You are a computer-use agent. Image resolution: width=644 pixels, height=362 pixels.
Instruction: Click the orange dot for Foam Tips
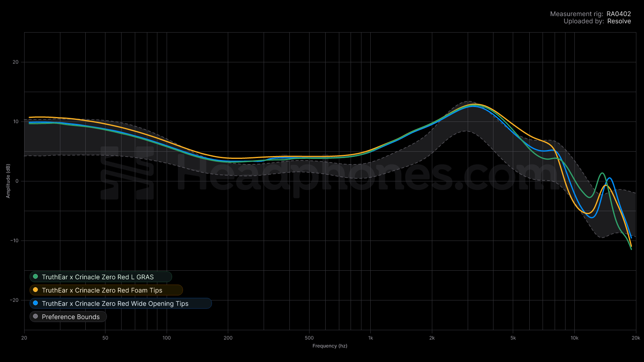35,290
